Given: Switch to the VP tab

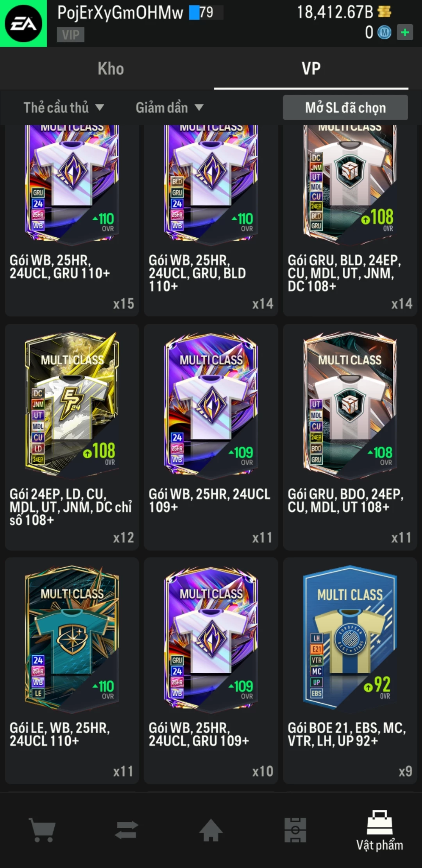Looking at the screenshot, I should 311,69.
